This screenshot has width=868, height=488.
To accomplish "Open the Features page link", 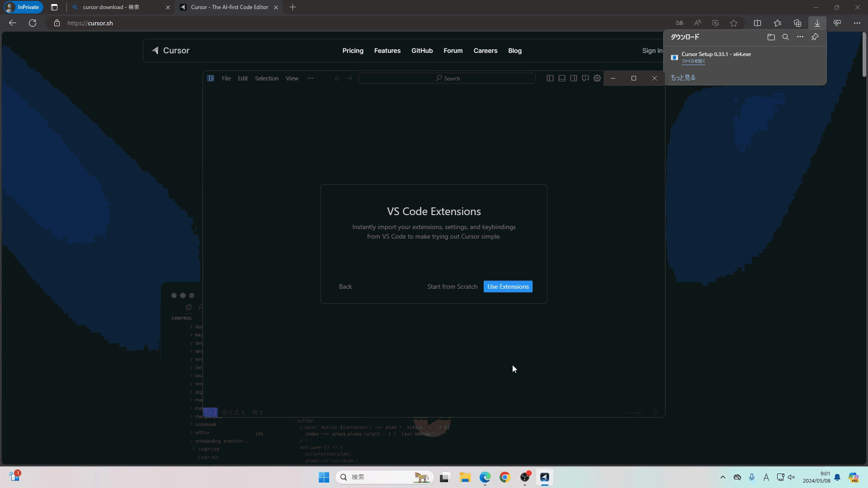I will click(x=387, y=51).
